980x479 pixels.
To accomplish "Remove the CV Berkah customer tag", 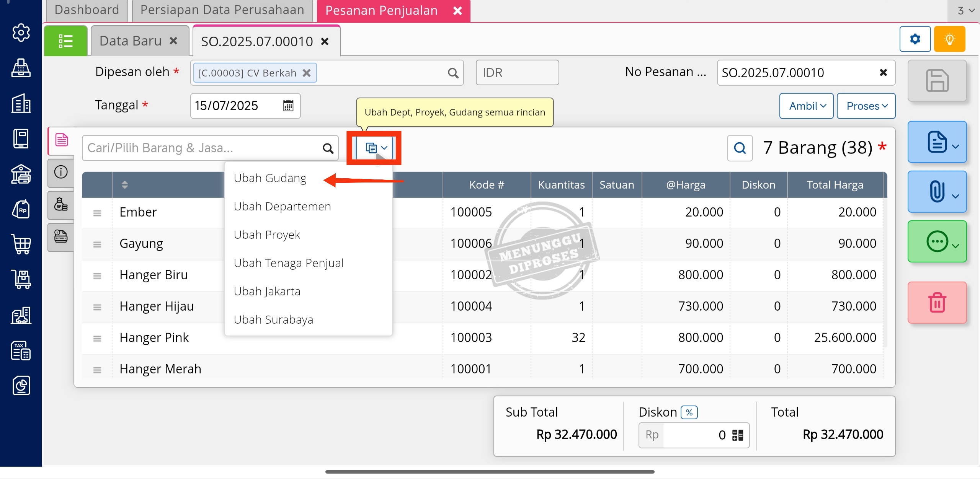I will tap(307, 73).
